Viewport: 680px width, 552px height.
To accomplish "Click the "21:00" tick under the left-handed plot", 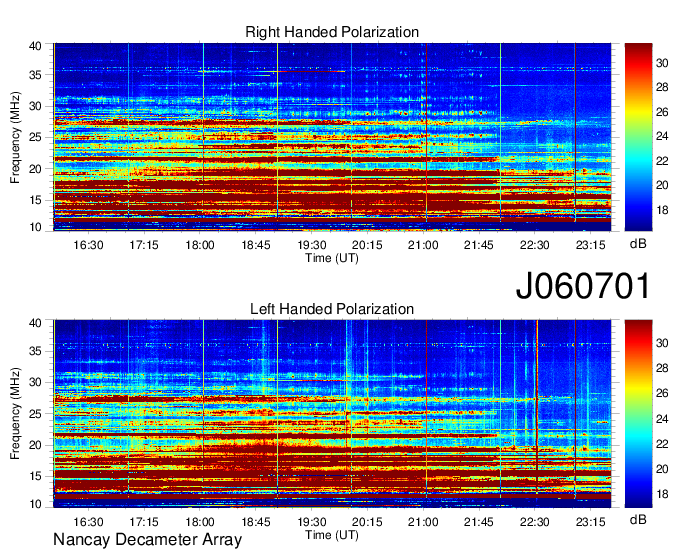I will point(423,522).
